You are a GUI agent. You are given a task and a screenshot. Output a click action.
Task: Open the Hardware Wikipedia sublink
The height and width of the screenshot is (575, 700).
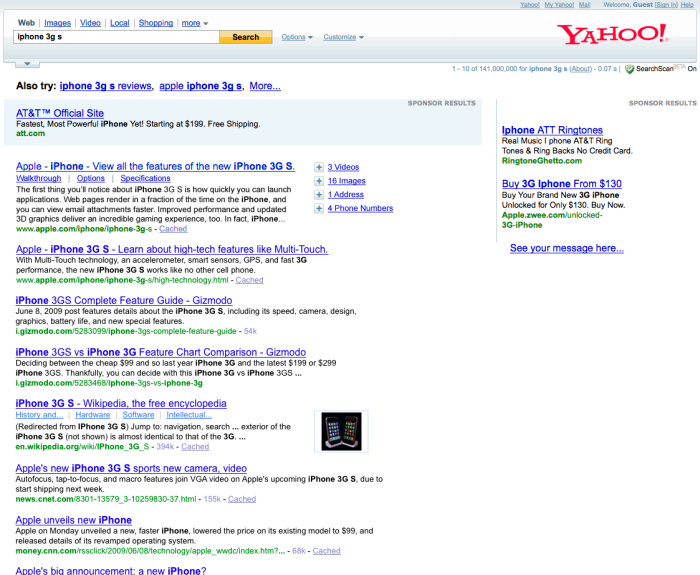(93, 415)
